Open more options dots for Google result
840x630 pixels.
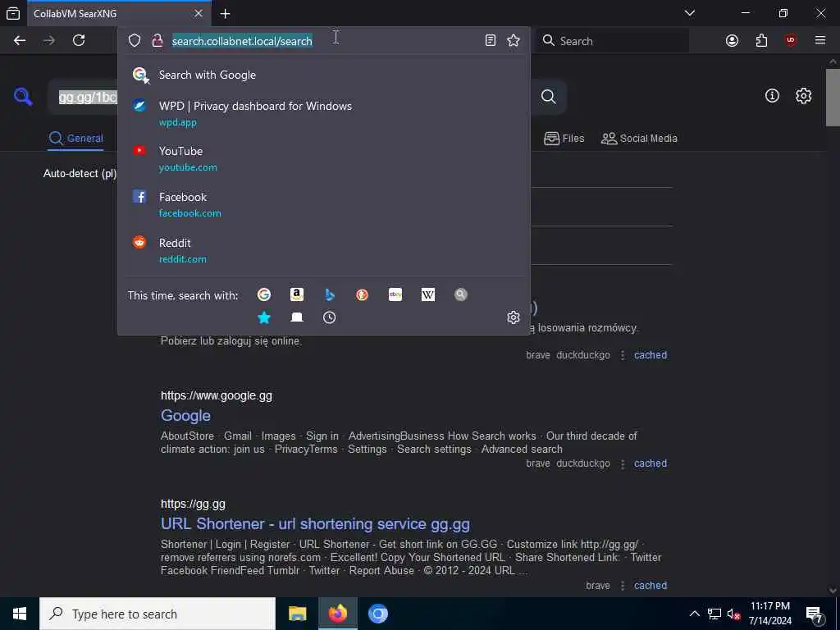pyautogui.click(x=623, y=464)
